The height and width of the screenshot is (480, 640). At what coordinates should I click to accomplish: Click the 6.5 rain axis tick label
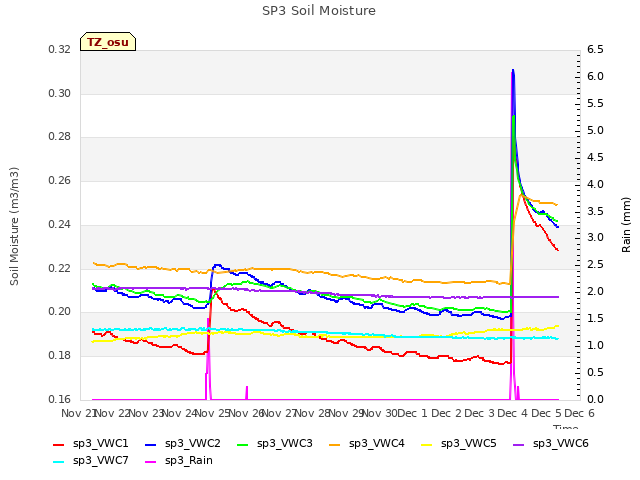(x=595, y=50)
